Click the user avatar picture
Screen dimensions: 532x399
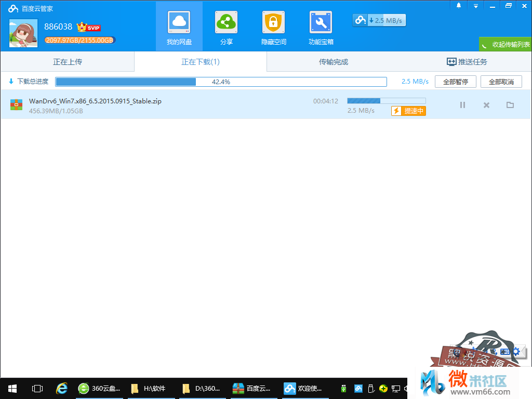coord(23,33)
